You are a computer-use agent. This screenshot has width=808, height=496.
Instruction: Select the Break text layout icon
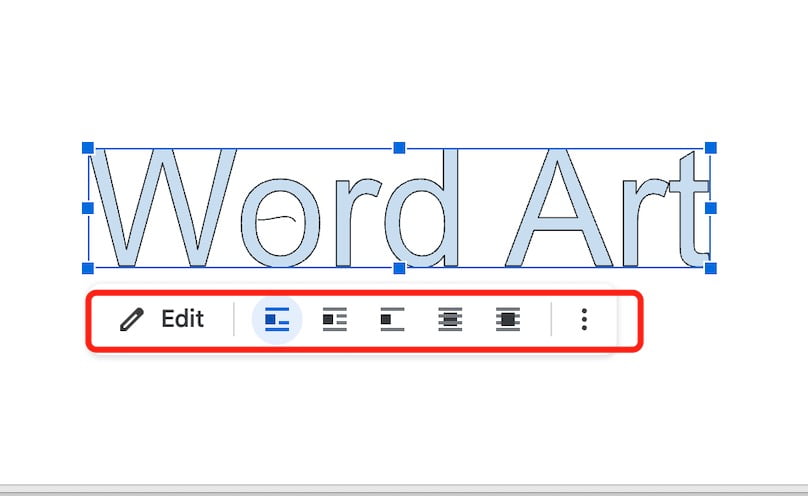point(392,319)
